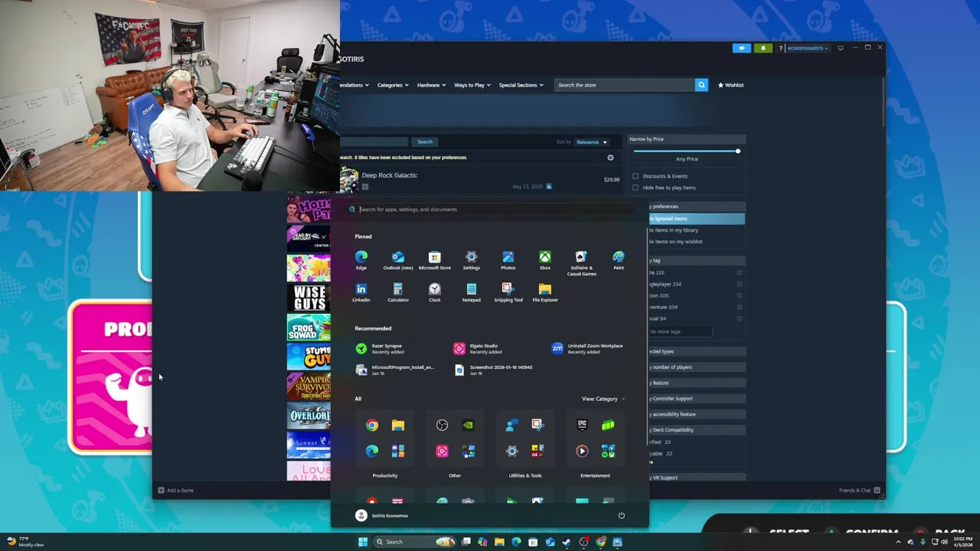Open Outlook (new) pinned app
The image size is (980, 551).
tap(397, 260)
